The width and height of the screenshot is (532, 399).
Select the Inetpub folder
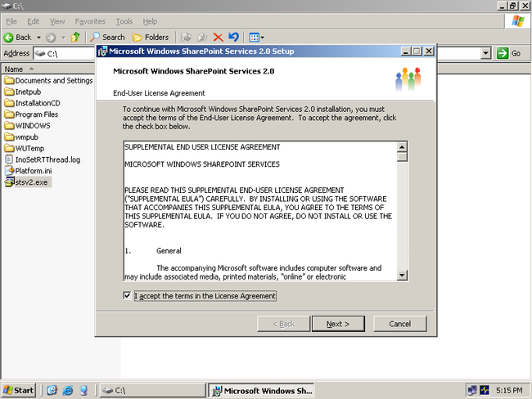coord(23,92)
